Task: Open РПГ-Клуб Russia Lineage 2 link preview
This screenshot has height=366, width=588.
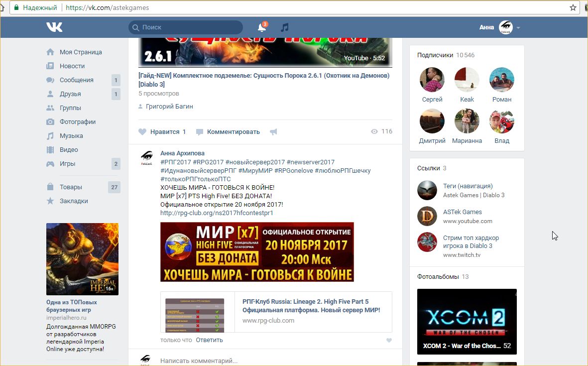Action: coord(276,312)
